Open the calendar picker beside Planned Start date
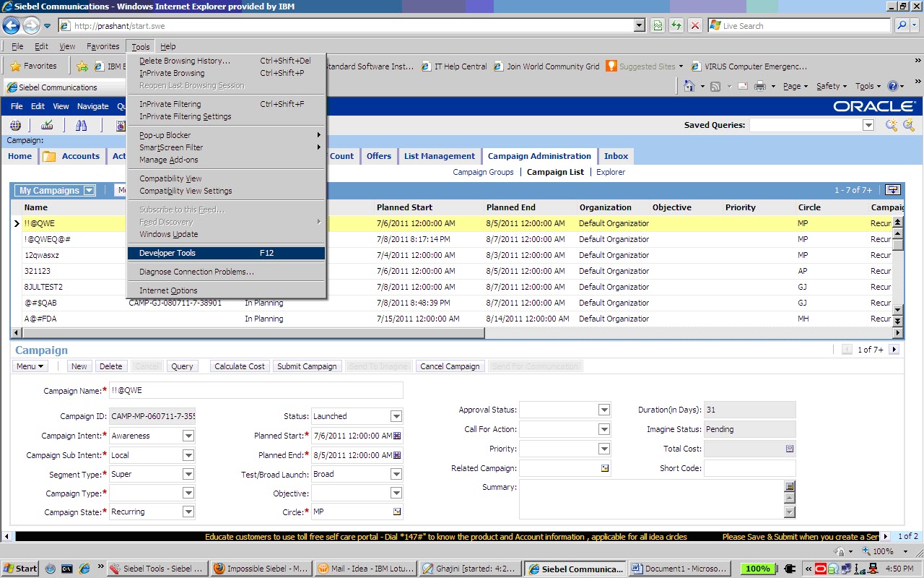924x578 pixels. pyautogui.click(x=396, y=435)
